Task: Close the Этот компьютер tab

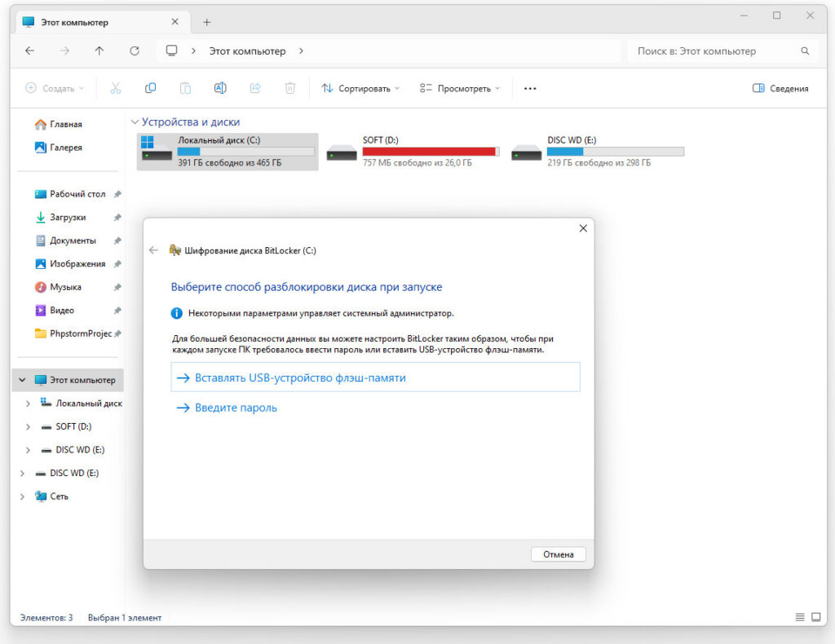Action: 175,22
